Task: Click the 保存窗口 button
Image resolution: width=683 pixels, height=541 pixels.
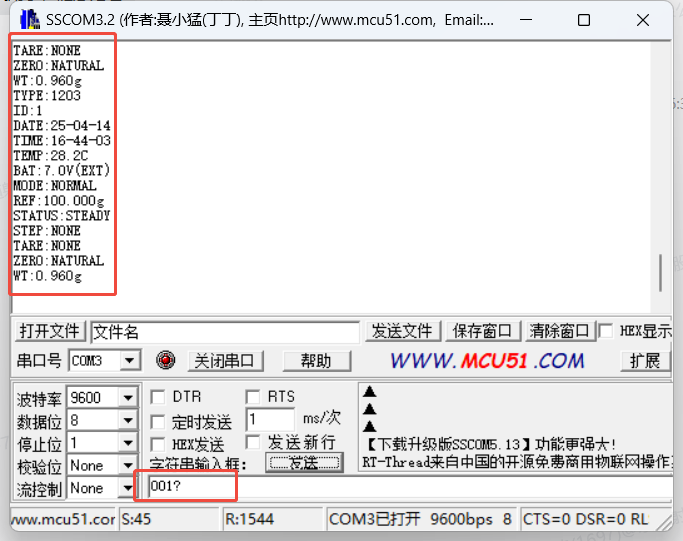Action: pyautogui.click(x=482, y=331)
